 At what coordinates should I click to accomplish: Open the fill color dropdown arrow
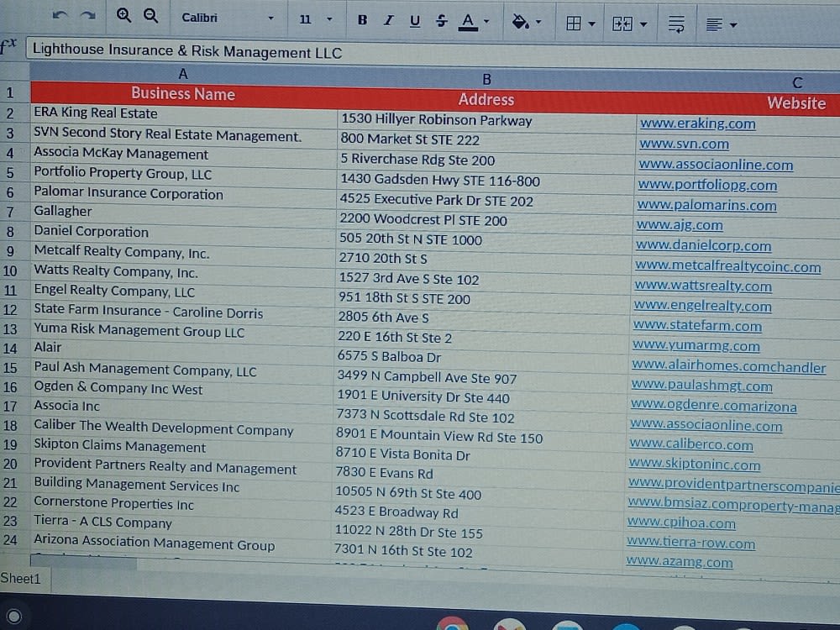click(x=538, y=23)
